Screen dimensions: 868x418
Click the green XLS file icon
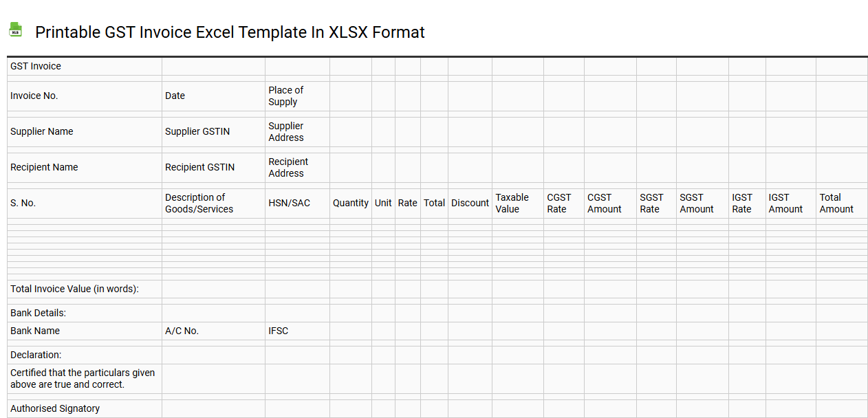click(x=15, y=30)
